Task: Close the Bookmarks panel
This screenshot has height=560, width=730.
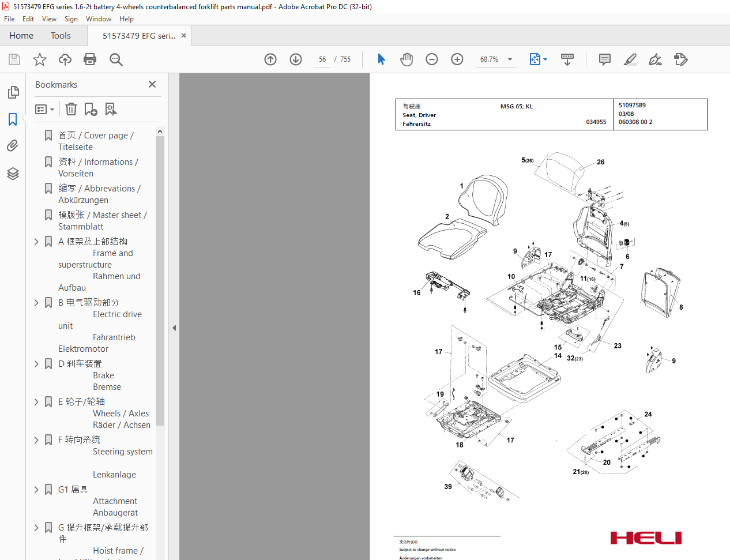Action: pos(152,84)
